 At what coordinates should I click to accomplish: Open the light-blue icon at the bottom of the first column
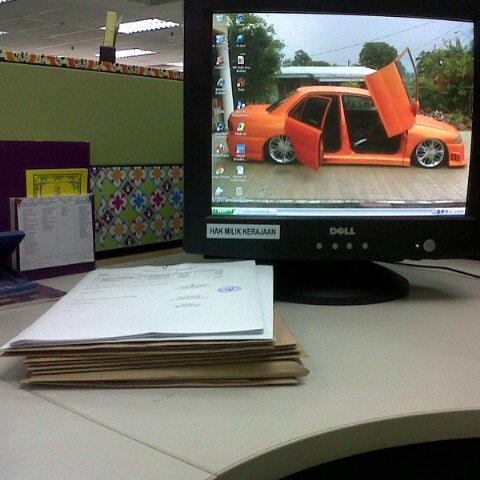coord(219,191)
